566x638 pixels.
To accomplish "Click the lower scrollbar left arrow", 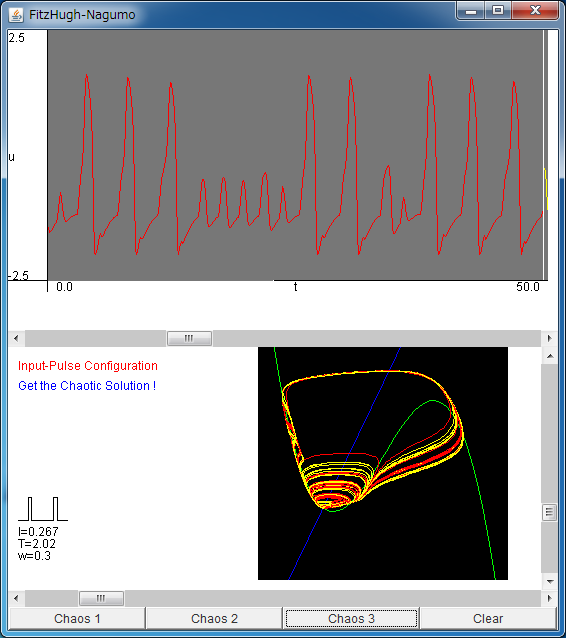I will click(x=16, y=598).
